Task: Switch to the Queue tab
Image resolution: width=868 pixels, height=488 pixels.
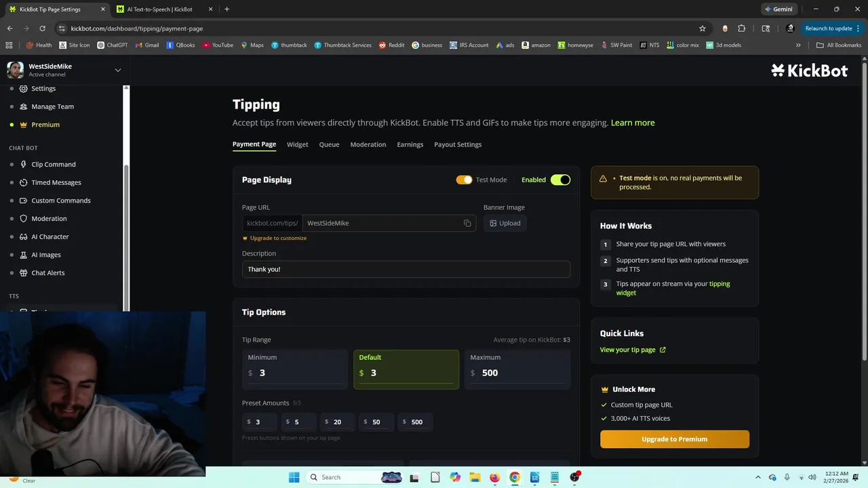Action: click(330, 144)
